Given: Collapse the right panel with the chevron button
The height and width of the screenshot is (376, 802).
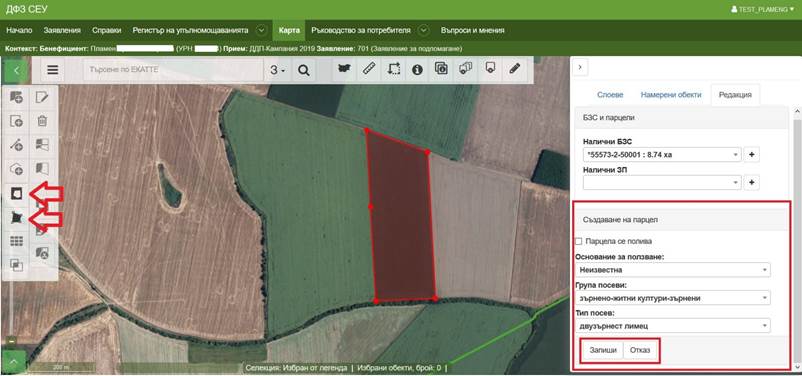Looking at the screenshot, I should 580,67.
